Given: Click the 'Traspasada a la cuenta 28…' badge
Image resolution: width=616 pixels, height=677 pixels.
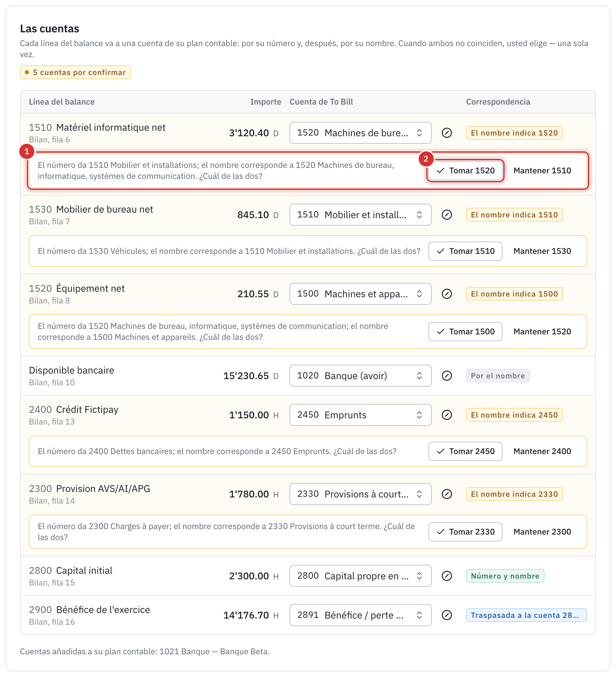Looking at the screenshot, I should (526, 615).
